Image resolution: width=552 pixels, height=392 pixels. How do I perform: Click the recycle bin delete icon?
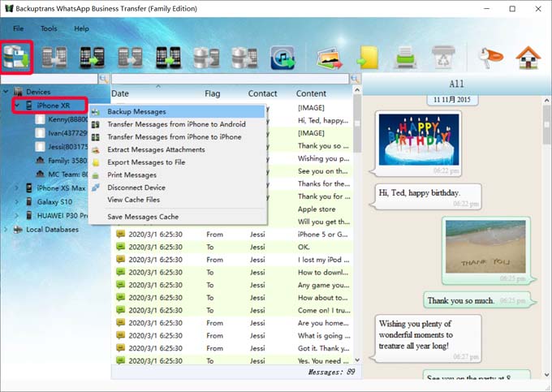tap(443, 57)
